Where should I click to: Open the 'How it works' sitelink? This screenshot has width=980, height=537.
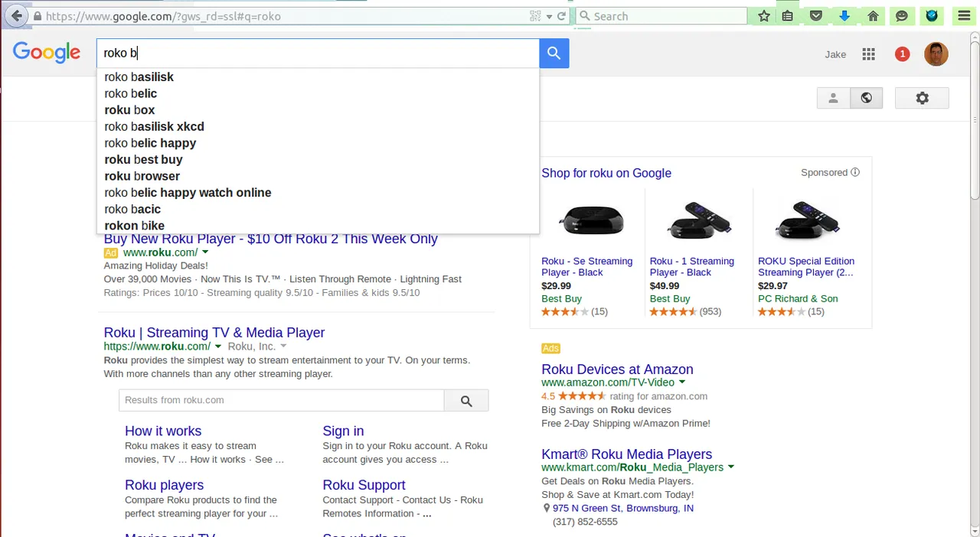click(163, 431)
